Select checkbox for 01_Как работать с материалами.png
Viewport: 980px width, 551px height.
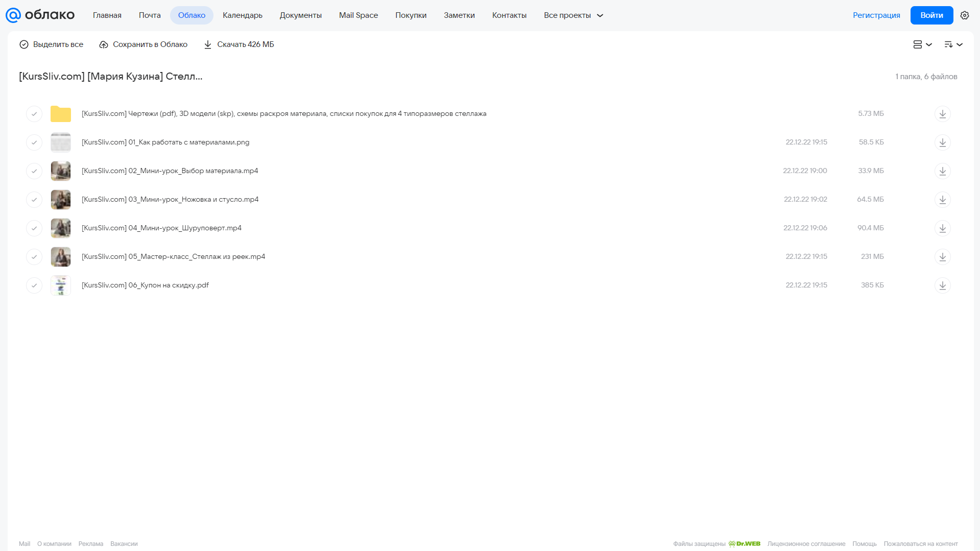[x=34, y=142]
